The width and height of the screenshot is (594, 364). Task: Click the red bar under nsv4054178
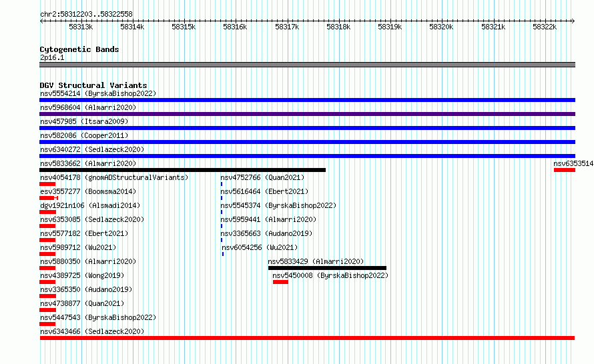click(x=47, y=184)
